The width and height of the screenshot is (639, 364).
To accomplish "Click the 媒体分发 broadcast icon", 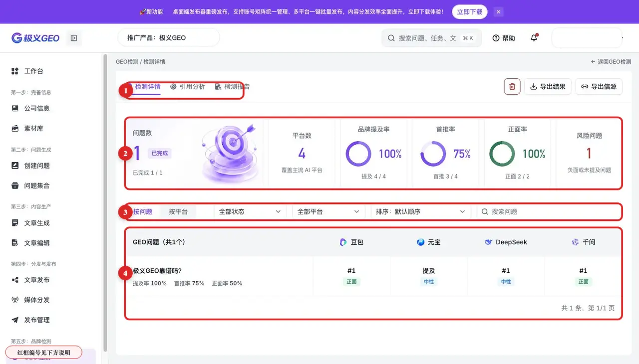I will 15,300.
